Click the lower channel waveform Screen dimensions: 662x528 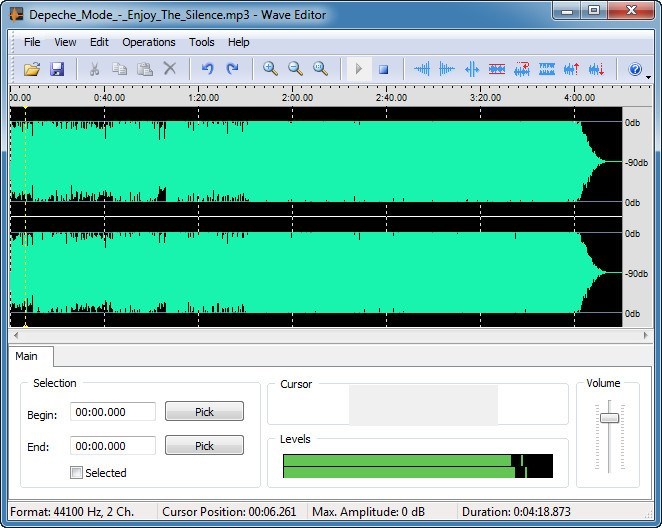pyautogui.click(x=316, y=272)
